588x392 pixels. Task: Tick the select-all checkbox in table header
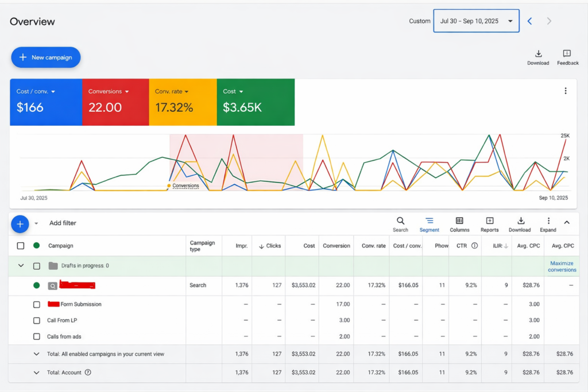click(21, 246)
